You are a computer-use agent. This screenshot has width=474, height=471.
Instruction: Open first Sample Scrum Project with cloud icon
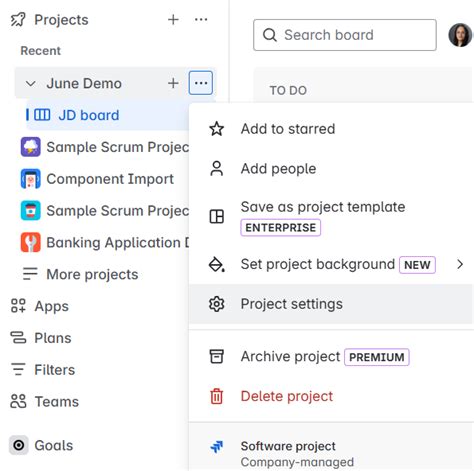pyautogui.click(x=118, y=147)
